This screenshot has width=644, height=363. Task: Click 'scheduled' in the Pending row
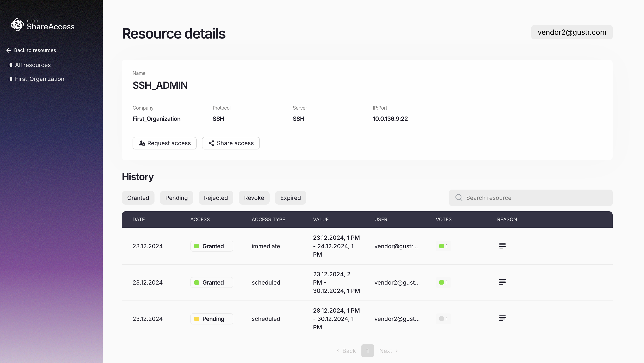pos(266,319)
